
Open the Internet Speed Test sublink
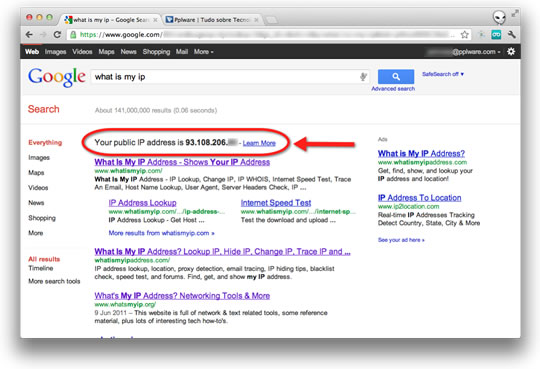point(276,203)
